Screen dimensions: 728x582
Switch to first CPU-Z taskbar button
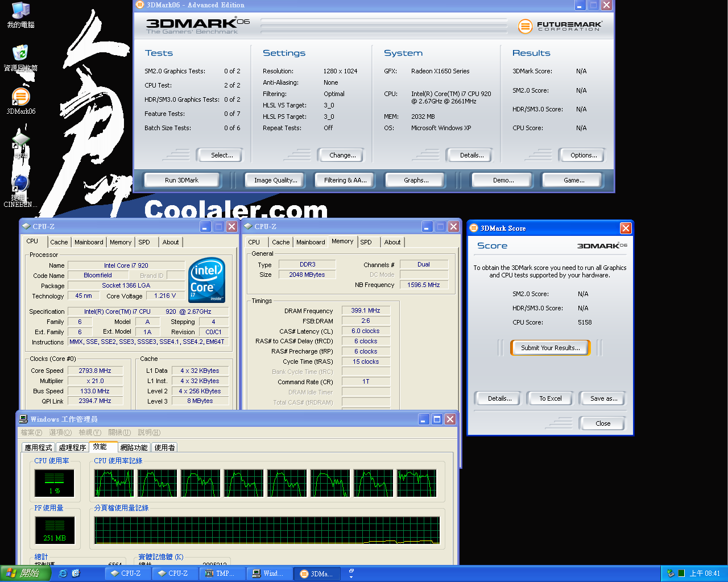pyautogui.click(x=129, y=573)
